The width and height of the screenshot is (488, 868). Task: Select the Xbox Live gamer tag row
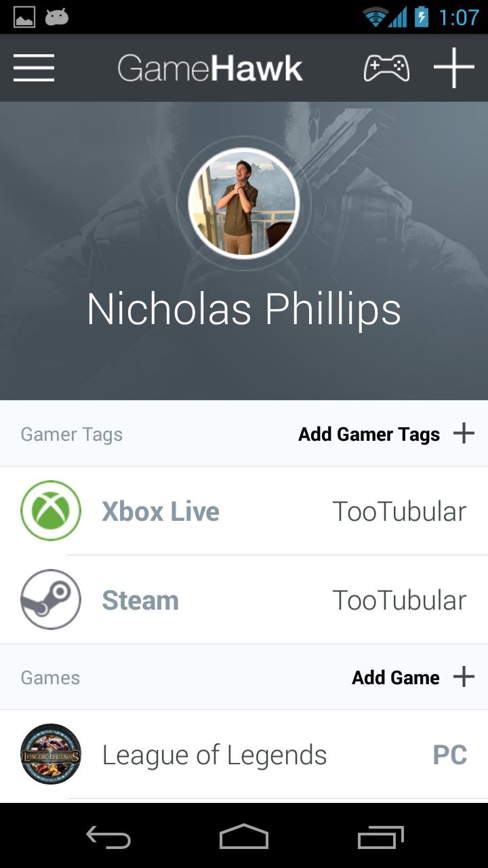pos(244,511)
